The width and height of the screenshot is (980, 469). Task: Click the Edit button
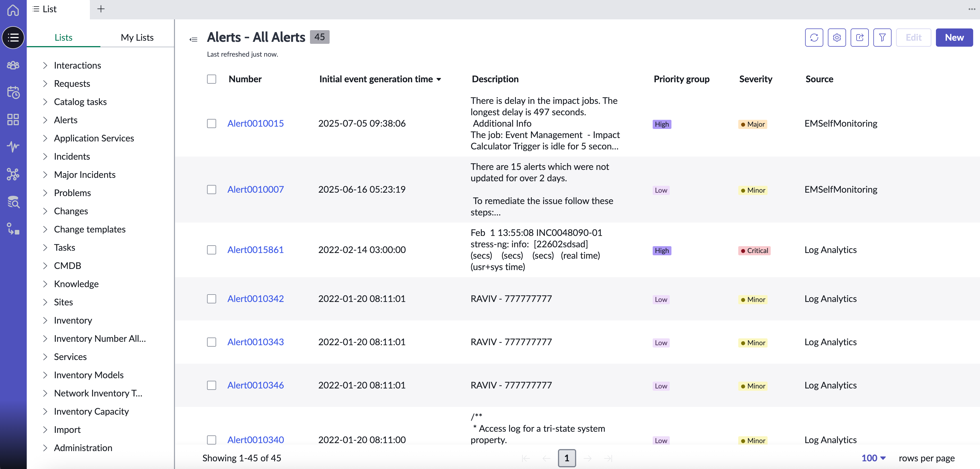pyautogui.click(x=913, y=37)
